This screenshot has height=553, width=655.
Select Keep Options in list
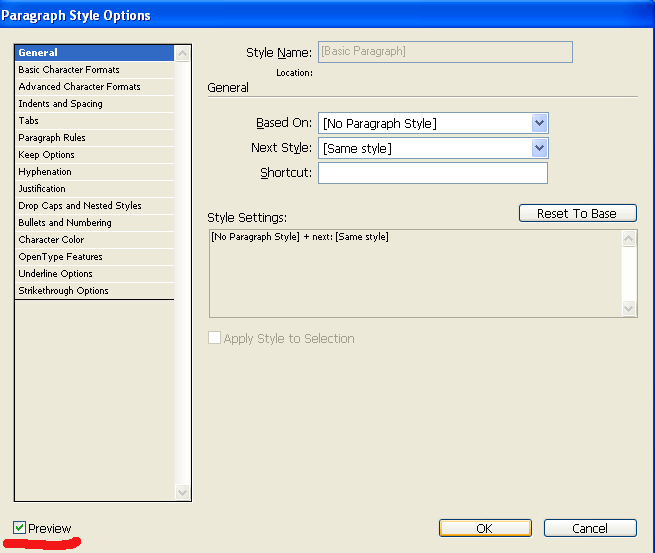point(94,155)
